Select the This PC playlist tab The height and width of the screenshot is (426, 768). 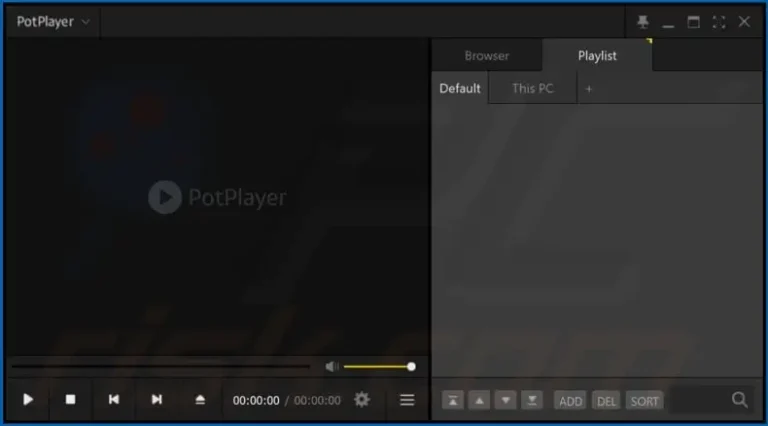[532, 89]
